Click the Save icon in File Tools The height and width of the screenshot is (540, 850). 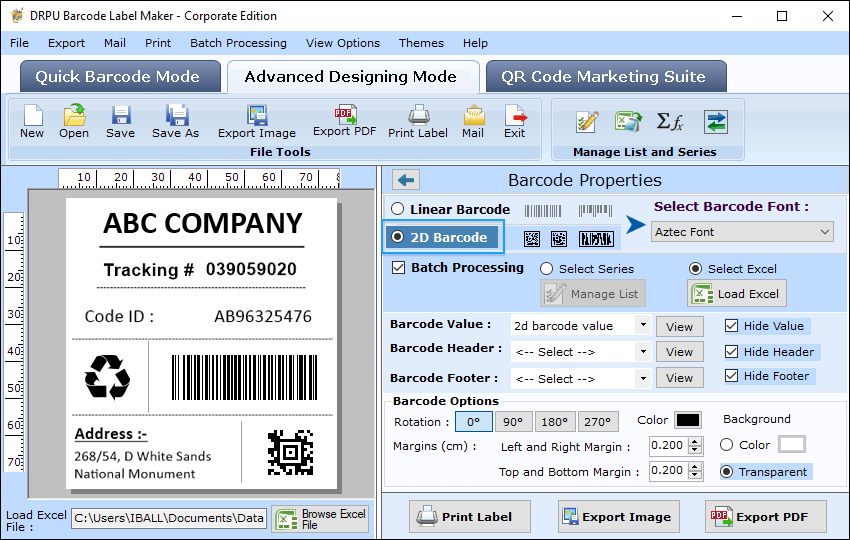[x=120, y=115]
